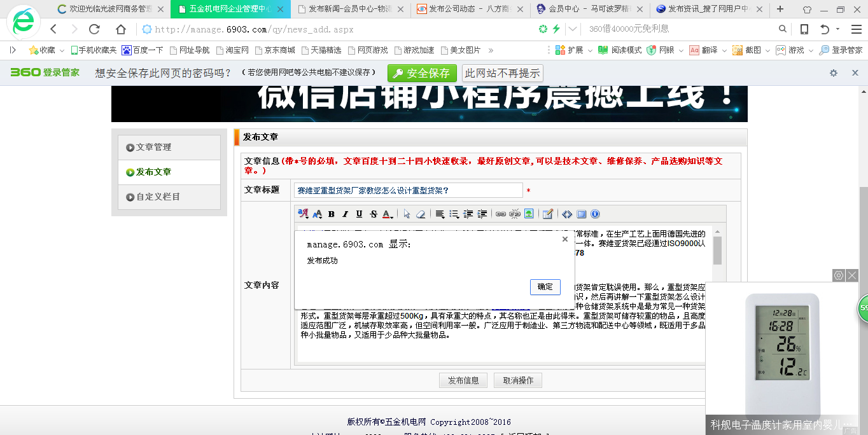The image size is (868, 435).
Task: Toggle underline formatting in the editor
Action: (359, 214)
